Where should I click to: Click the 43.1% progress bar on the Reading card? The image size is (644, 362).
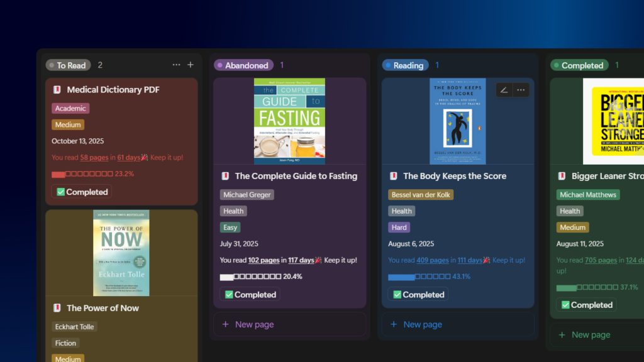click(x=418, y=277)
